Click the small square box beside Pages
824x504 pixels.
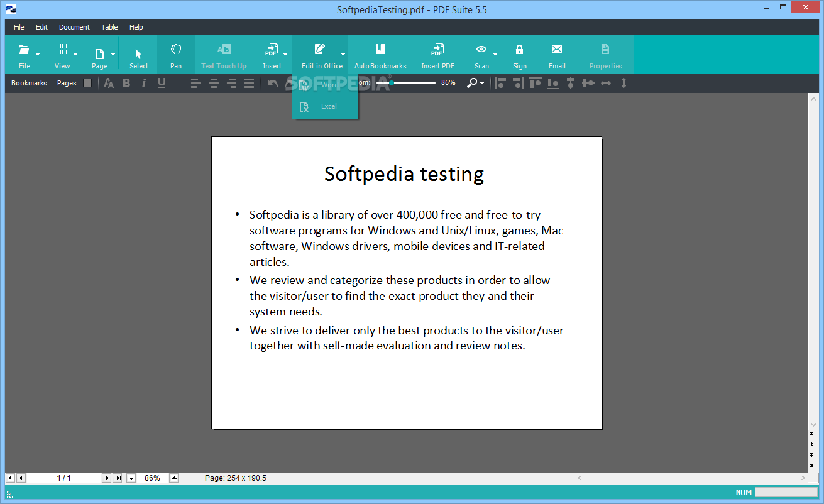[x=87, y=83]
